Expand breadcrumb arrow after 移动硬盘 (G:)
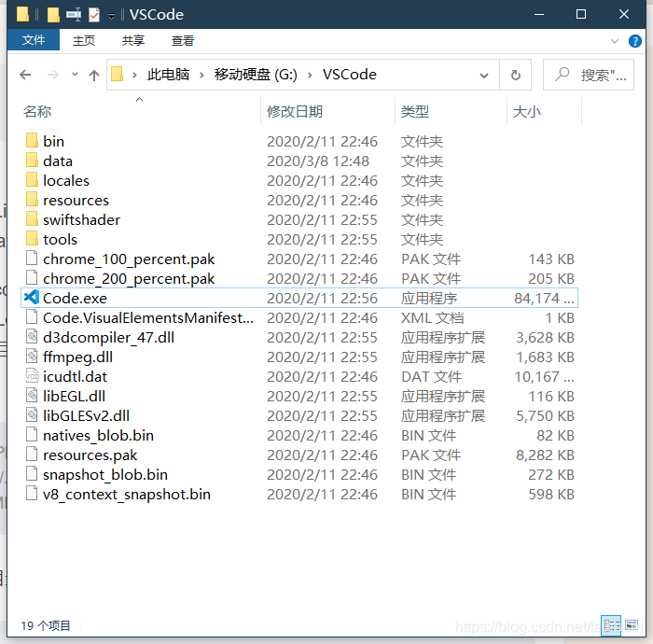The width and height of the screenshot is (653, 644). click(x=310, y=75)
